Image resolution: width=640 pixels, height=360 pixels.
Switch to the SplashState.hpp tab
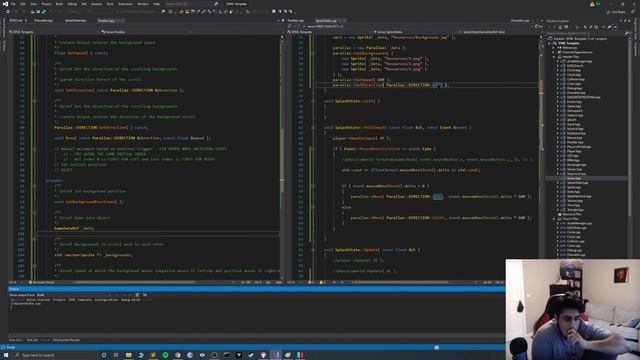(x=76, y=20)
